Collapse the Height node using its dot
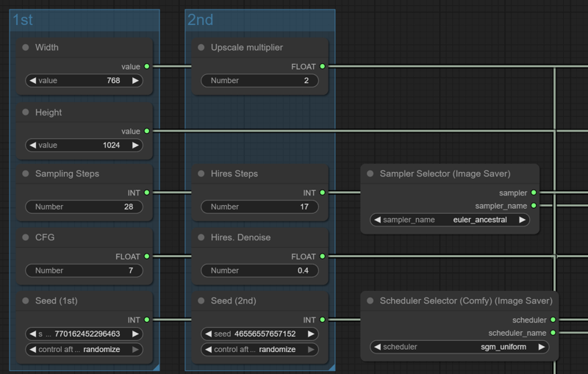This screenshot has width=588, height=374. coord(26,112)
